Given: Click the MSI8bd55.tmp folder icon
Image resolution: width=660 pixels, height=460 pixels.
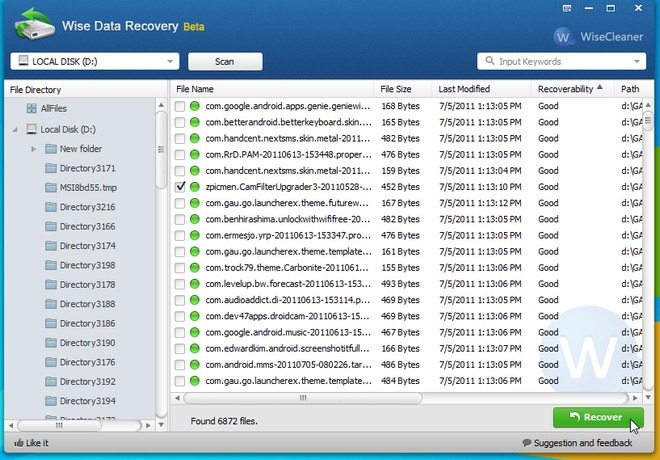Looking at the screenshot, I should click(x=50, y=188).
